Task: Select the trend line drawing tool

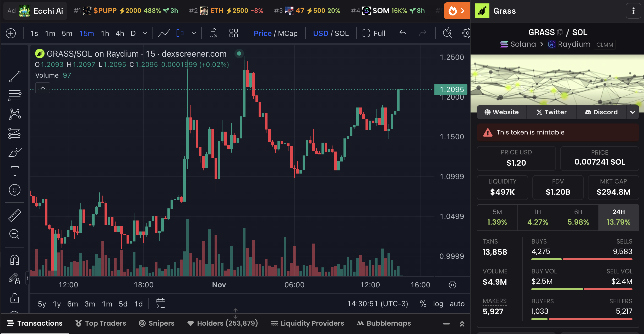Action: [15, 77]
